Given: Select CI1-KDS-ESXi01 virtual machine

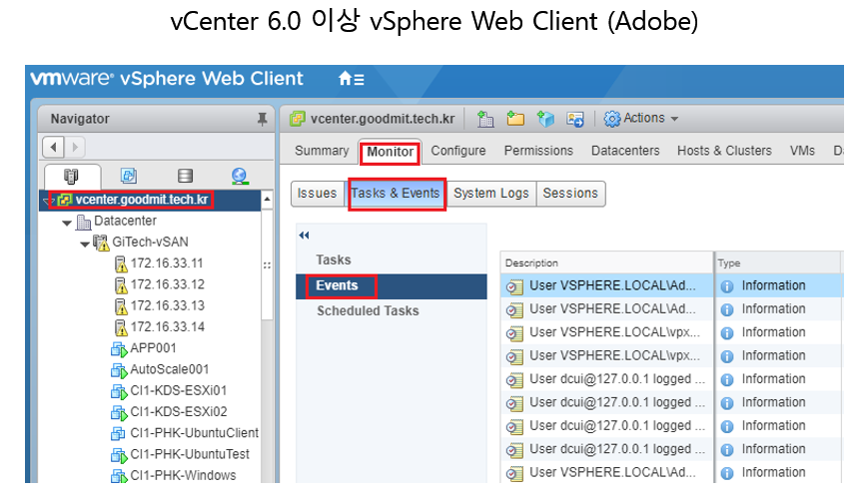Looking at the screenshot, I should point(178,391).
